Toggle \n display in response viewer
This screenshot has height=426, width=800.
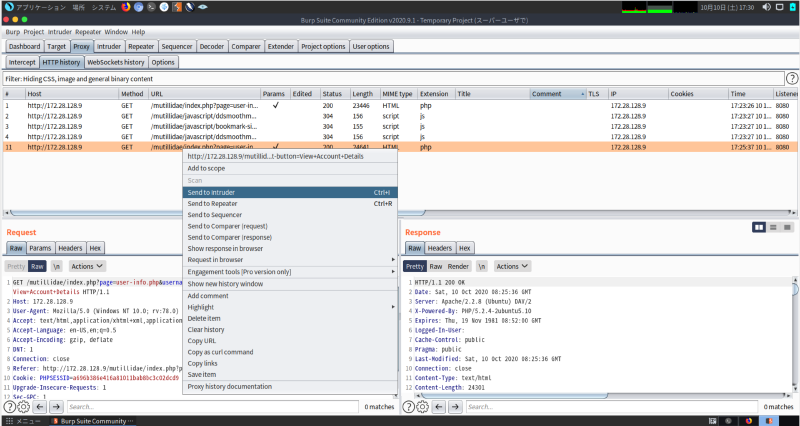coord(481,267)
